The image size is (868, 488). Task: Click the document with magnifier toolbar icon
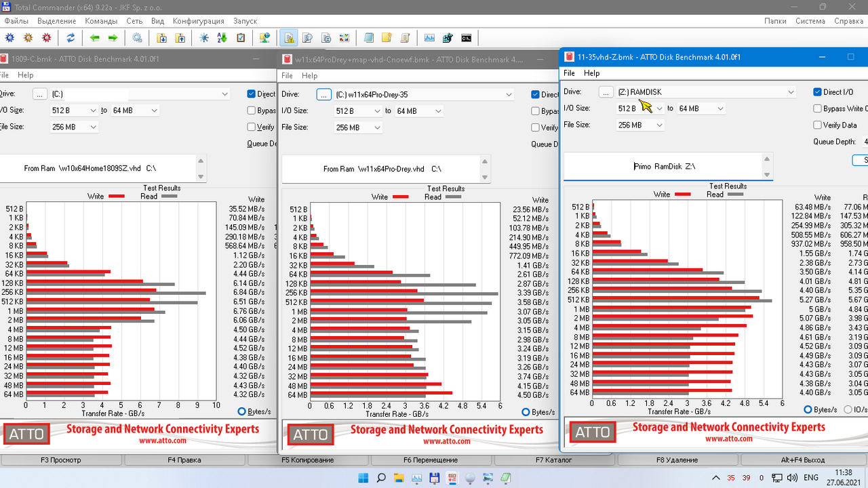(x=308, y=38)
